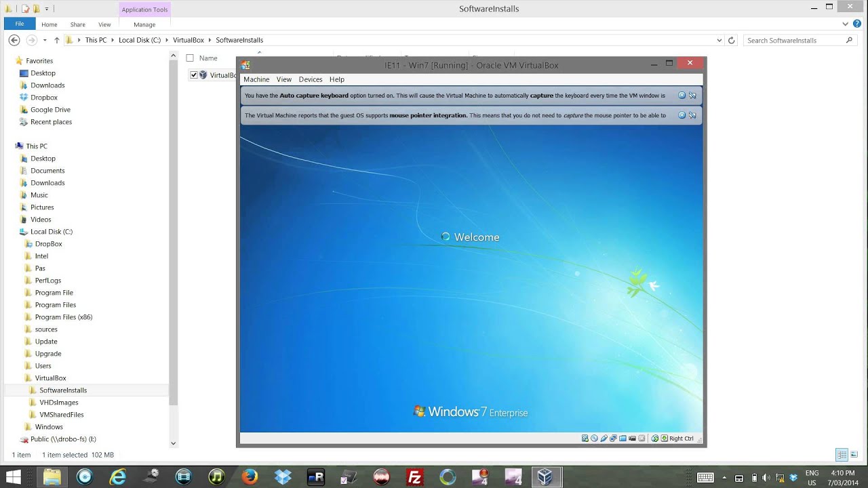Click USB devices icon in VirtualBox status bar
The height and width of the screenshot is (488, 868).
click(604, 439)
